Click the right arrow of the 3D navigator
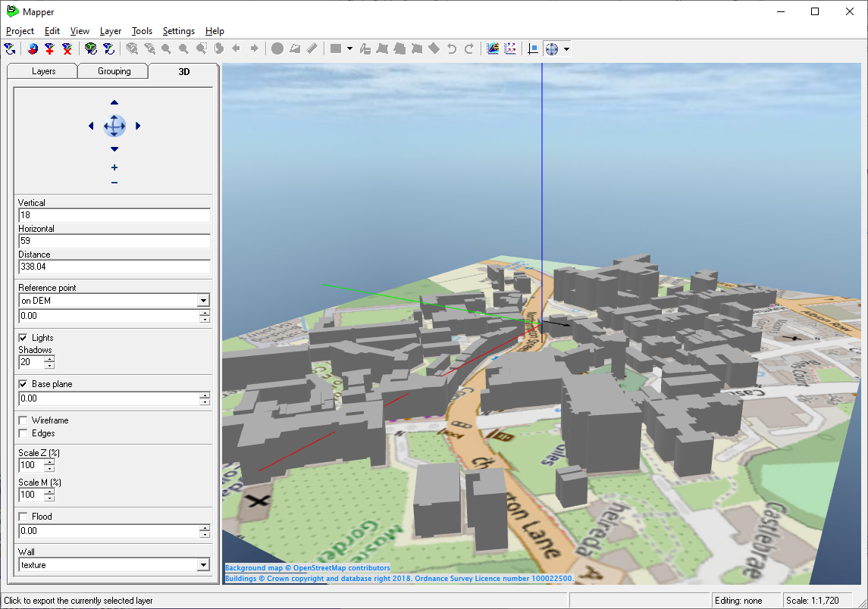 coord(138,126)
